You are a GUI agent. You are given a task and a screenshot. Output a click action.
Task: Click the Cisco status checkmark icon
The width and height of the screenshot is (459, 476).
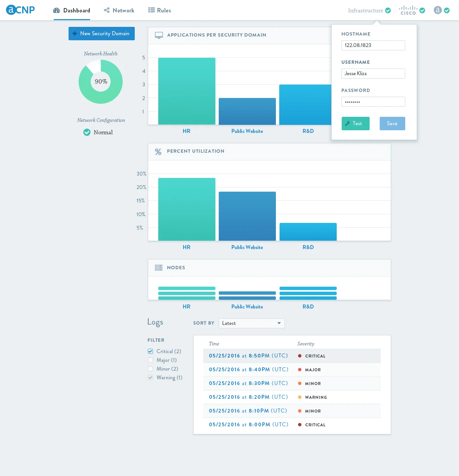[422, 10]
